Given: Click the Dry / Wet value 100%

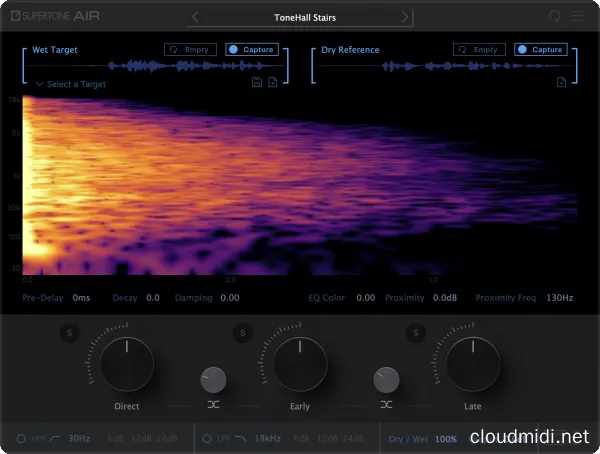Looking at the screenshot, I should pos(446,439).
